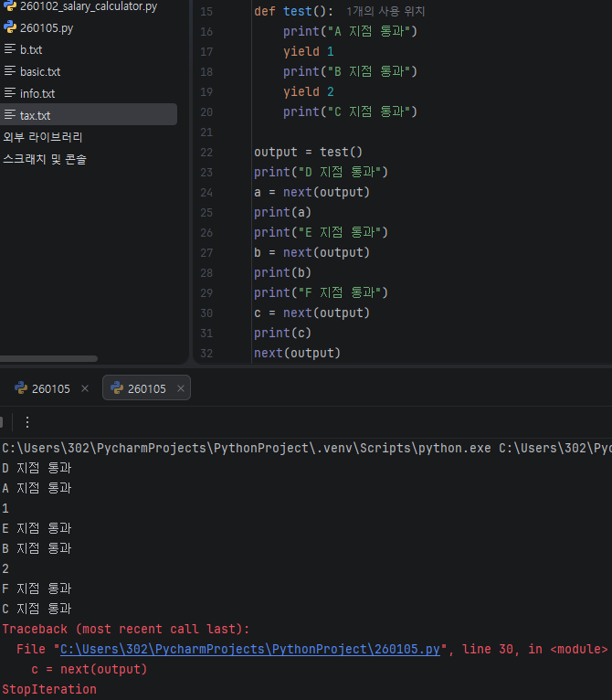Close the first 260105 run tab
Viewport: 612px width, 700px height.
(x=85, y=389)
